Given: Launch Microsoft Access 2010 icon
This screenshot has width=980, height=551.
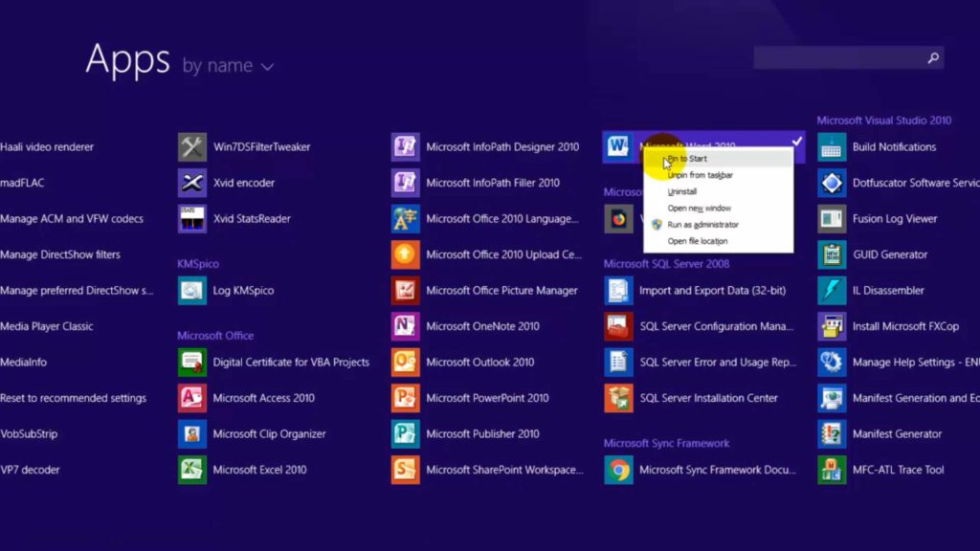Looking at the screenshot, I should pyautogui.click(x=191, y=398).
